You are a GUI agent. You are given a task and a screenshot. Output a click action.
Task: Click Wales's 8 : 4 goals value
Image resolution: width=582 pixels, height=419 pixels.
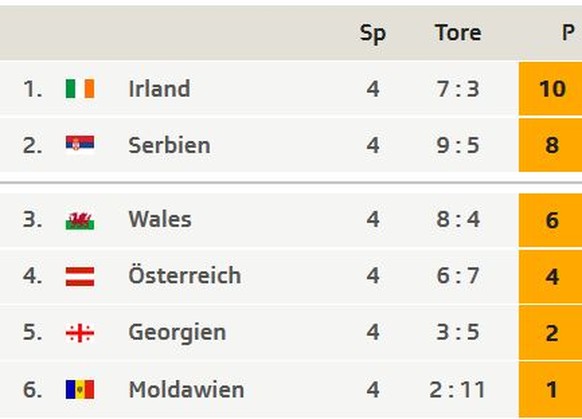tap(458, 219)
